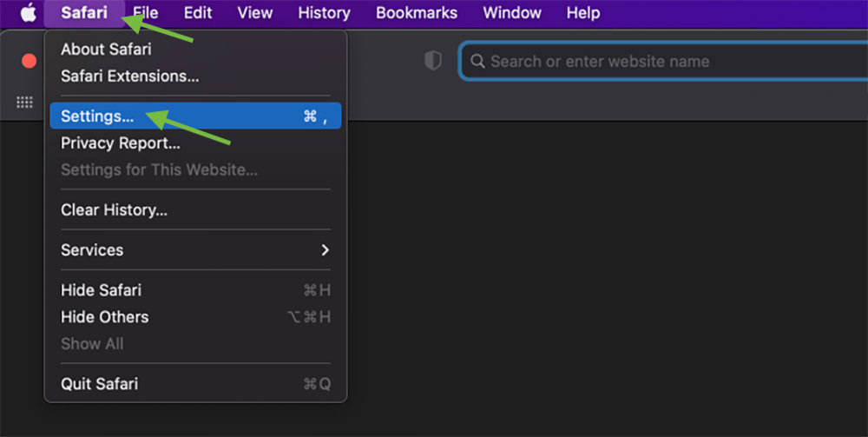Open the Bookmarks menu
This screenshot has width=868, height=437.
417,13
